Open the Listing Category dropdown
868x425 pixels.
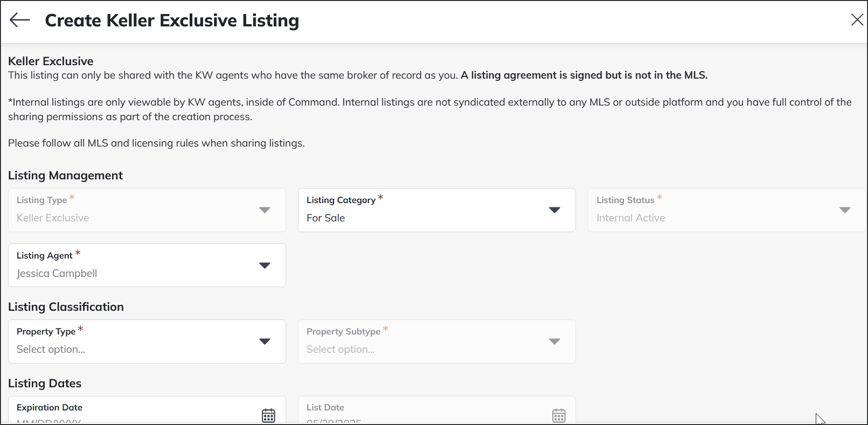coord(554,210)
